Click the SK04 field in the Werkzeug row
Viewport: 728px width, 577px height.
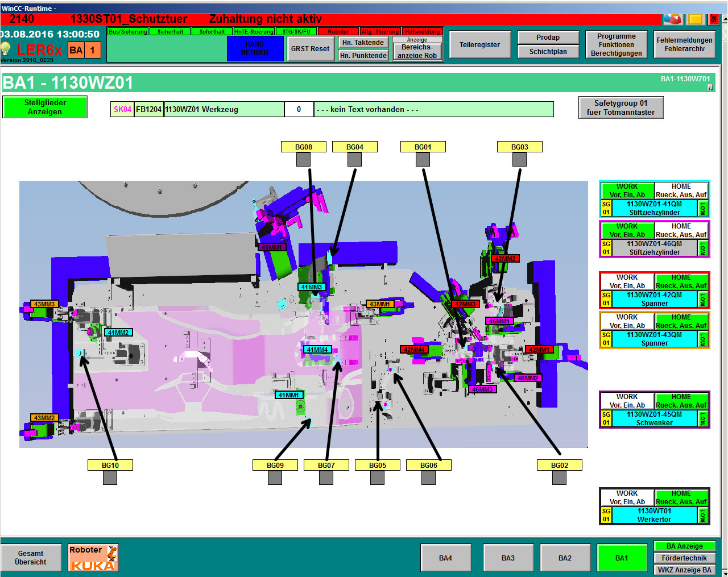point(122,109)
